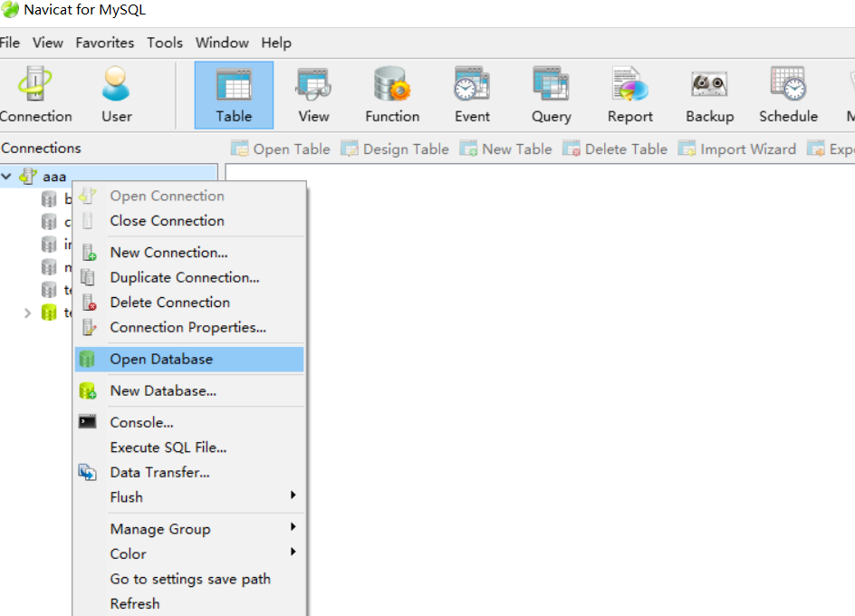Open the Window menu

[222, 43]
